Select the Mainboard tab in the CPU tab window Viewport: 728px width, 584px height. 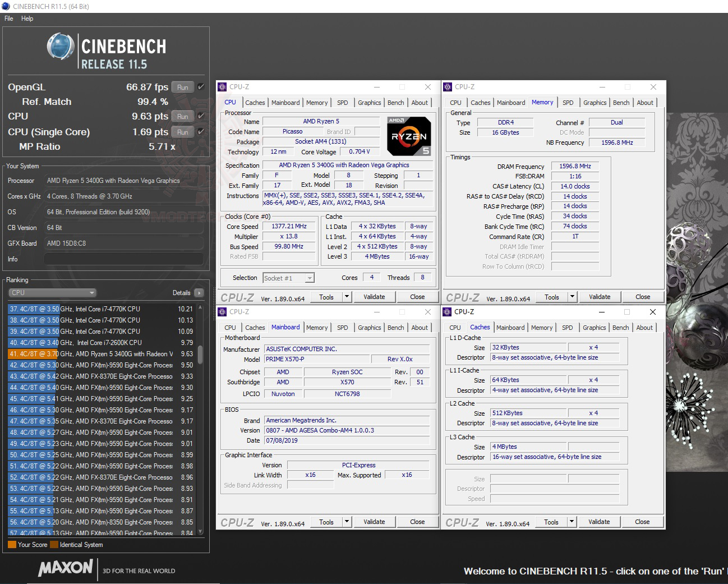click(x=285, y=103)
